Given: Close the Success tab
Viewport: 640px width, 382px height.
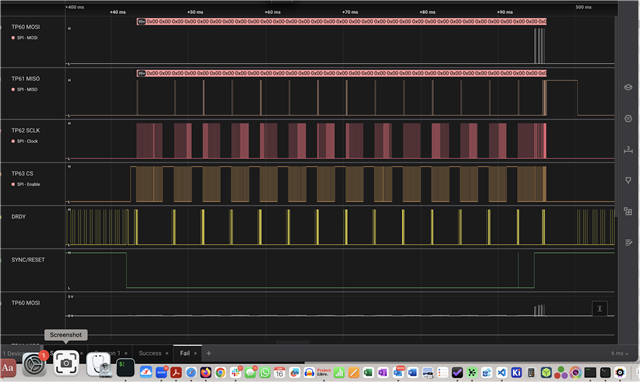Looking at the screenshot, I should (x=167, y=353).
